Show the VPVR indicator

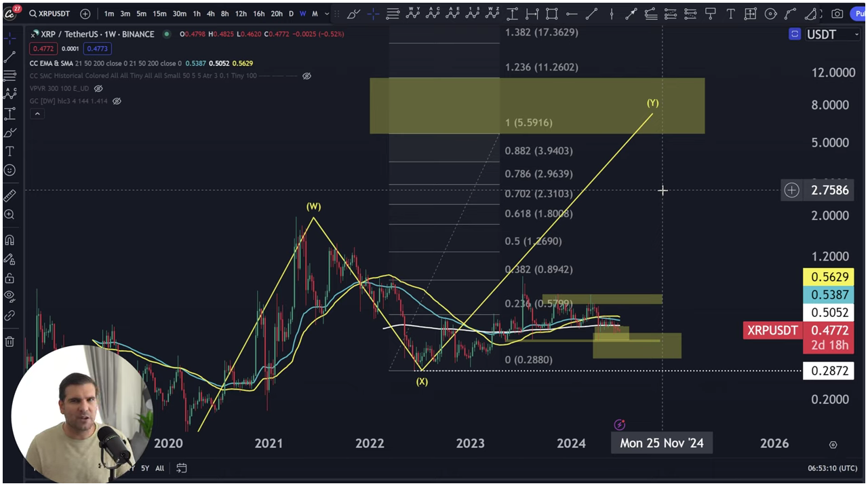click(98, 88)
